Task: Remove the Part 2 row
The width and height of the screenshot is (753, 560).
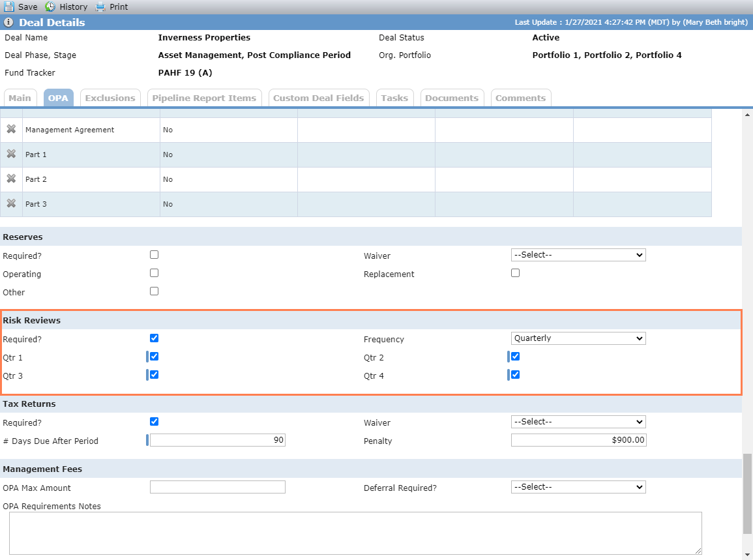Action: click(11, 179)
